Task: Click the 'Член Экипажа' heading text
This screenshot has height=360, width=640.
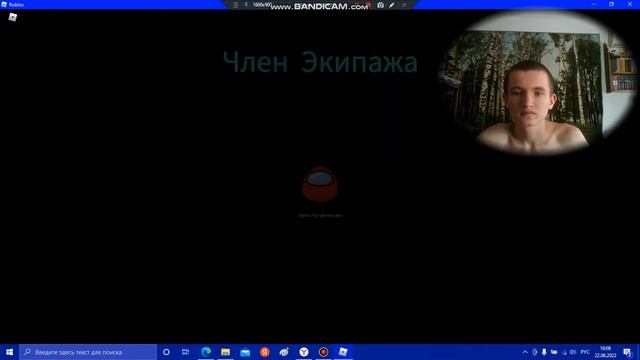Action: coord(320,62)
